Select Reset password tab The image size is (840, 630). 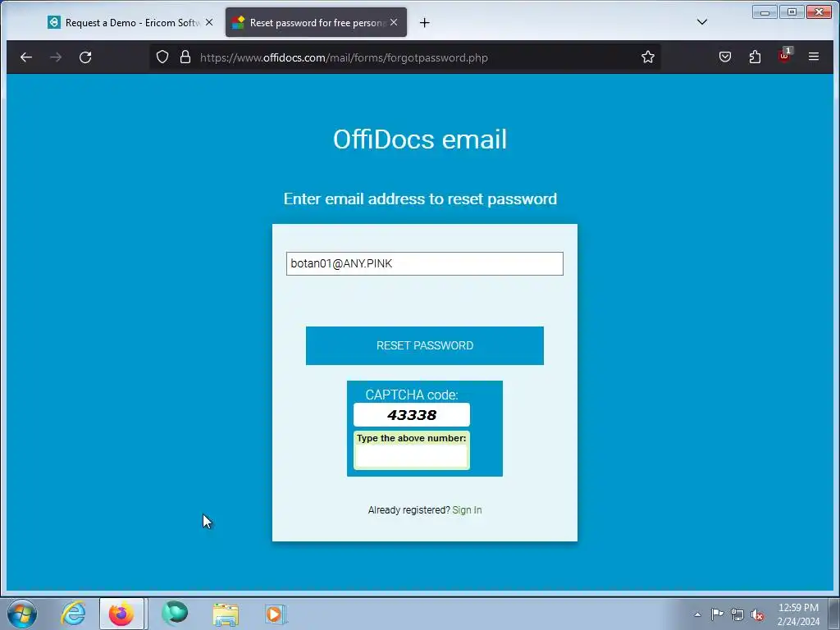pyautogui.click(x=316, y=22)
